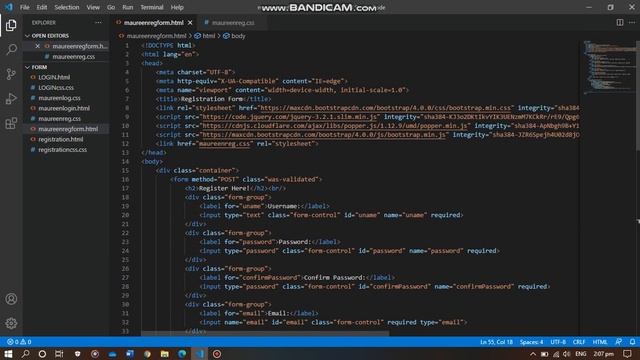Click the ENG language indicator
Image resolution: width=640 pixels, height=360 pixels.
coord(580,354)
